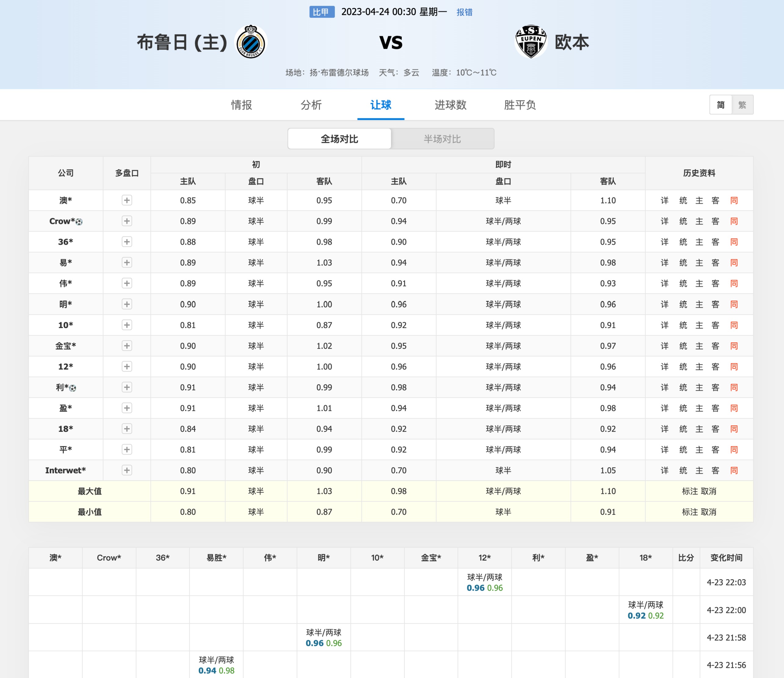Click the 布鲁日 (主) home team name

(x=182, y=42)
